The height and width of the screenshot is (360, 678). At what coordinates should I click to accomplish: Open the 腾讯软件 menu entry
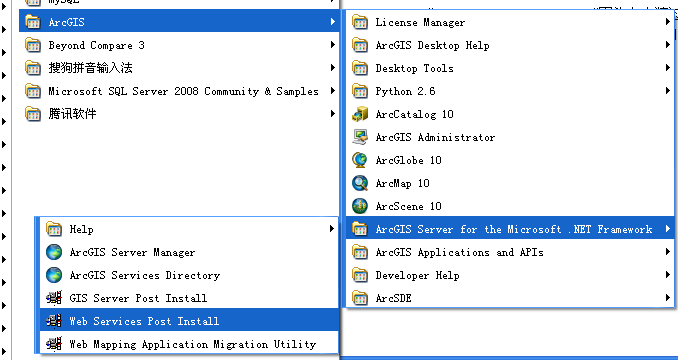[179, 114]
